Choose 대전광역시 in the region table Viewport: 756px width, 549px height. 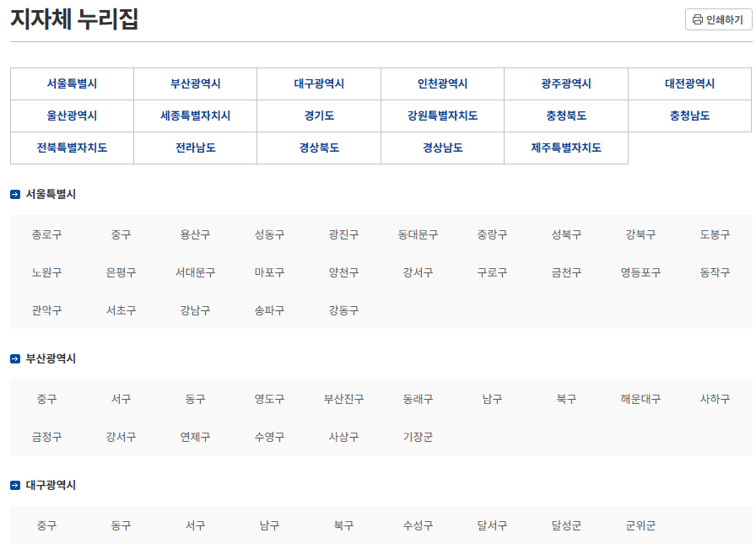coord(690,83)
